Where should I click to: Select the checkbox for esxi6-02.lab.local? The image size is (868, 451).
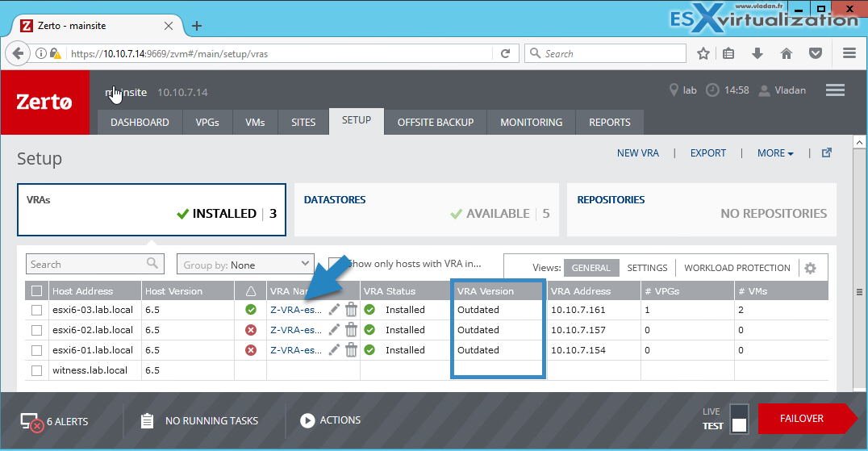click(x=36, y=330)
